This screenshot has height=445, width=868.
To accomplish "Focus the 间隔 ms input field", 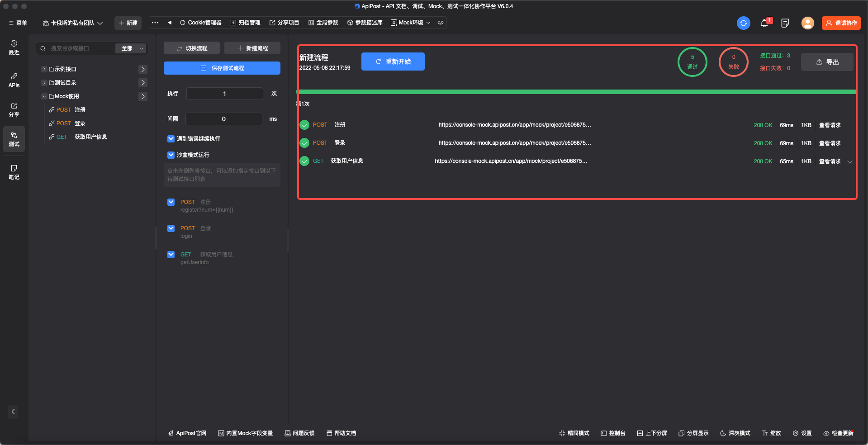I will click(223, 119).
